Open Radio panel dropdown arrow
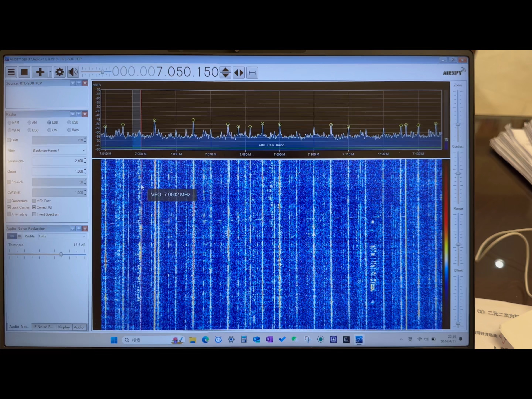532x399 pixels. pyautogui.click(x=73, y=114)
